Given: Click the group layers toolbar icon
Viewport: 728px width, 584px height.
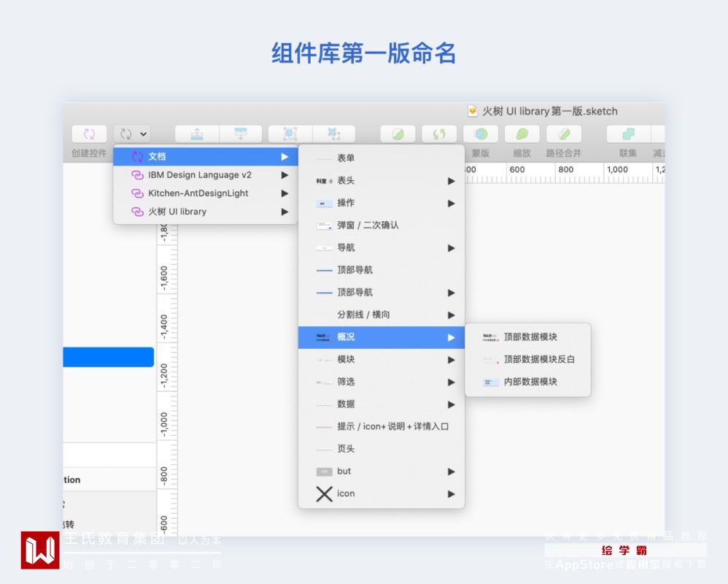Looking at the screenshot, I should tap(290, 134).
